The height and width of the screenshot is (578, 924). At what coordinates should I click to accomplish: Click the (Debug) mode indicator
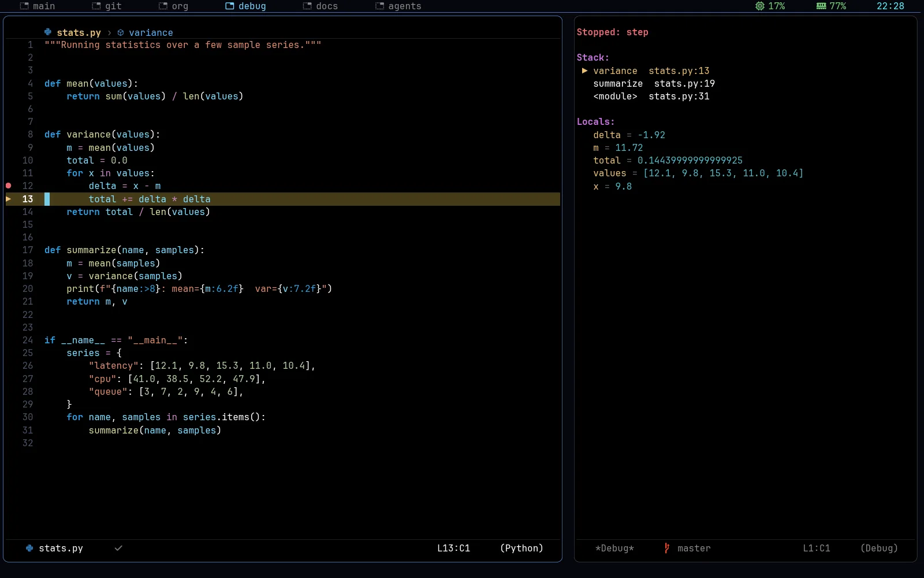tap(879, 548)
